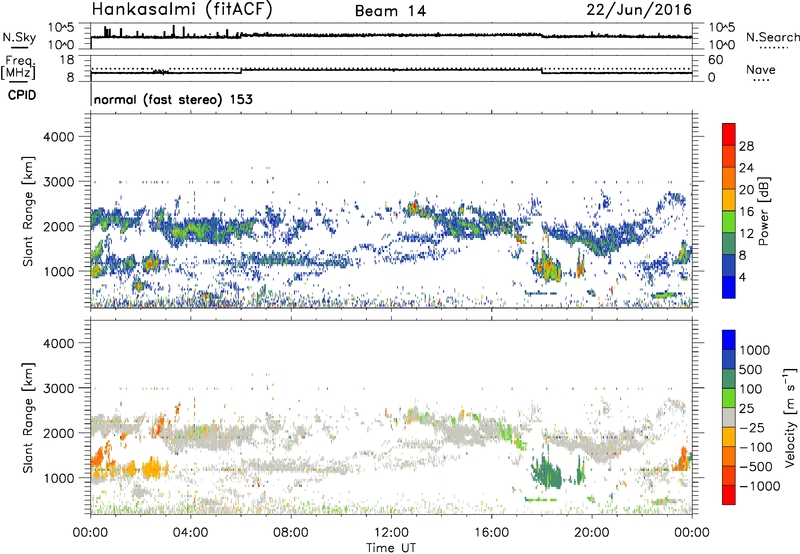
Task: Click the Power [dB] colorbar label
Action: pos(763,211)
